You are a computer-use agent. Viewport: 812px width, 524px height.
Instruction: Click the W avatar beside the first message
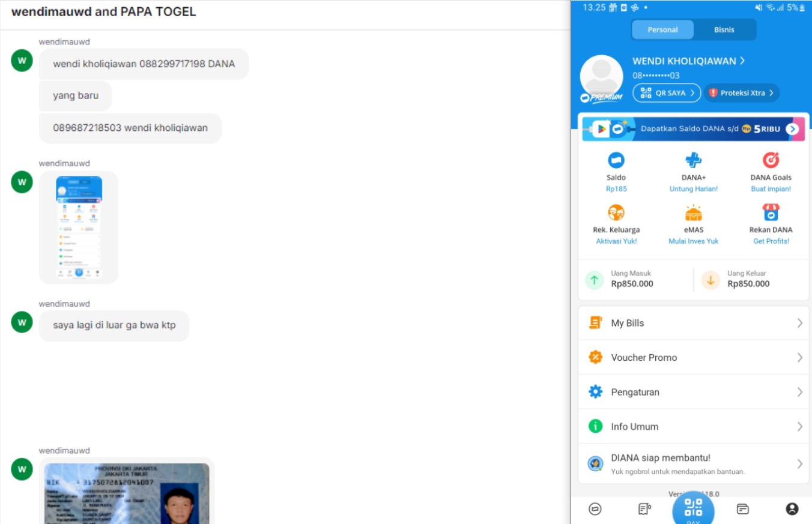[x=22, y=60]
